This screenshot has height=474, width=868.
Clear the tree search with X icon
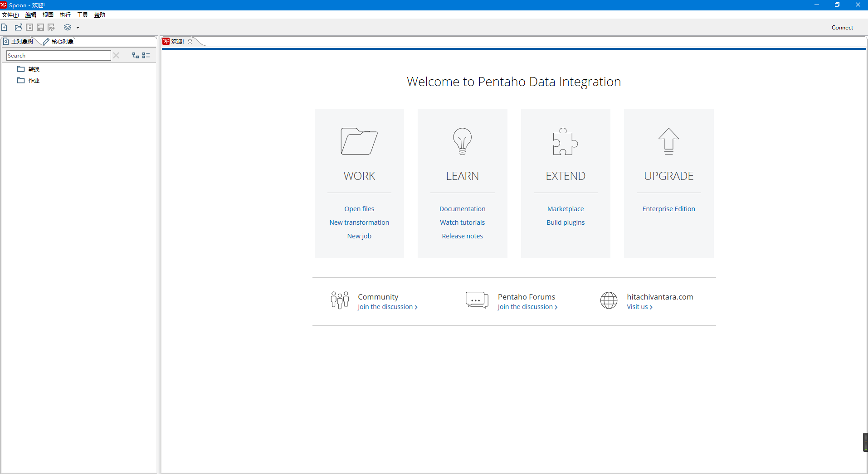click(116, 55)
